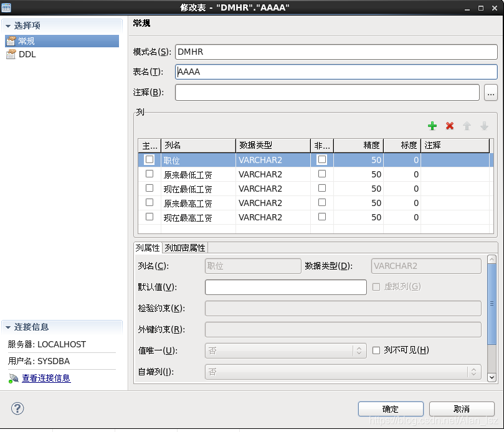504x432 pixels.
Task: Click the table icon in title bar
Action: (x=6, y=7)
